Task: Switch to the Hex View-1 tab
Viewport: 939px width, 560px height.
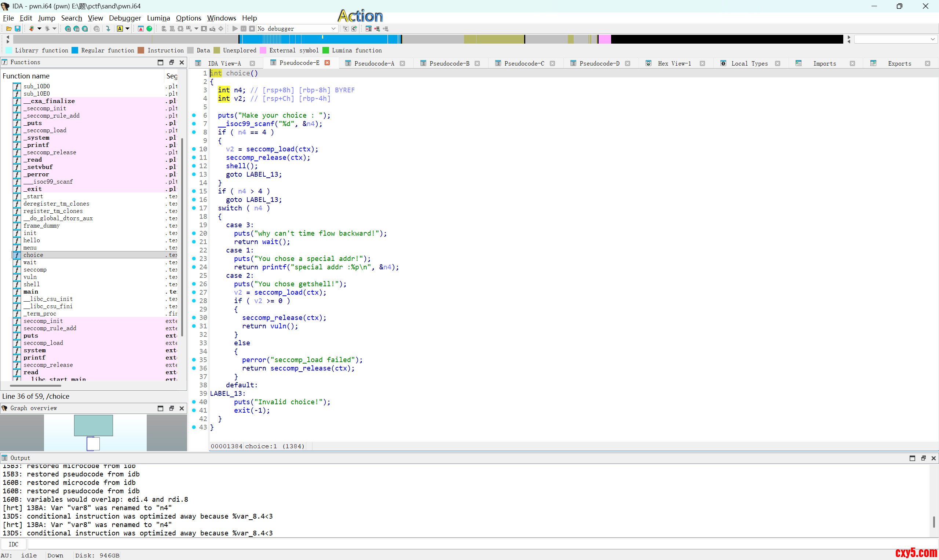Action: [x=674, y=63]
